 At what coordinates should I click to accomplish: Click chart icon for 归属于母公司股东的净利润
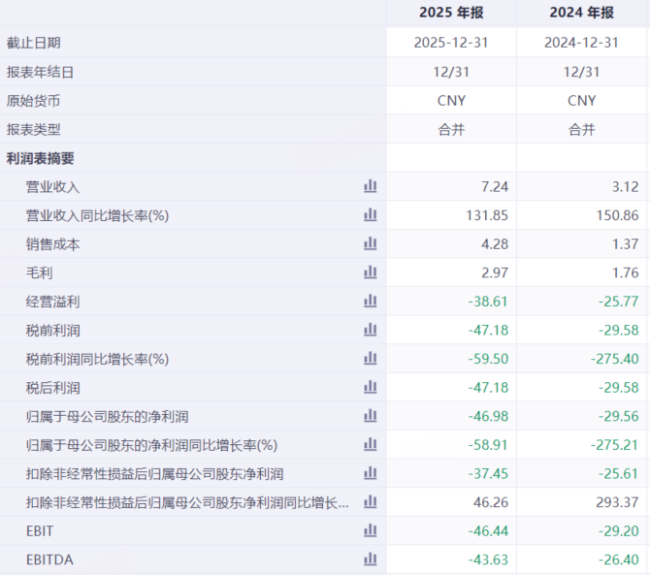coord(370,416)
